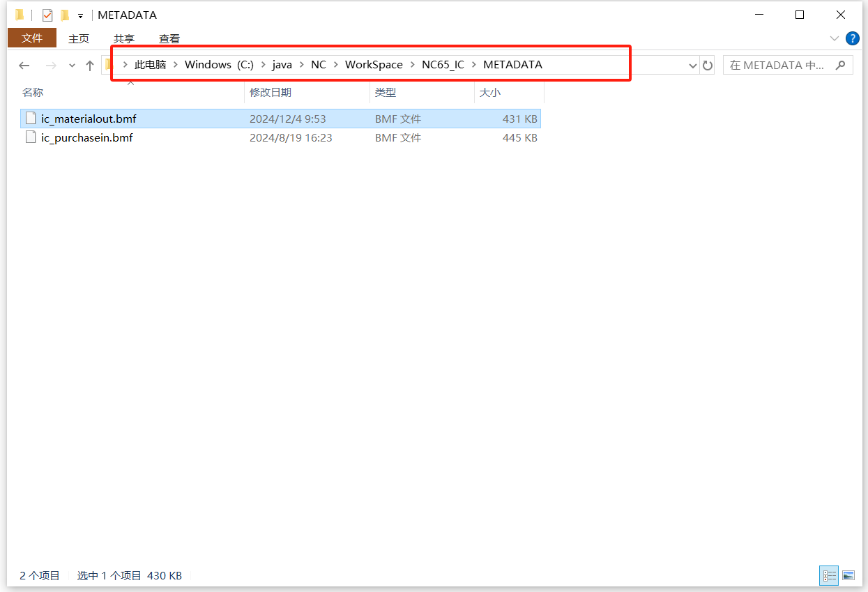868x592 pixels.
Task: Go up one folder level arrow
Action: coord(90,66)
